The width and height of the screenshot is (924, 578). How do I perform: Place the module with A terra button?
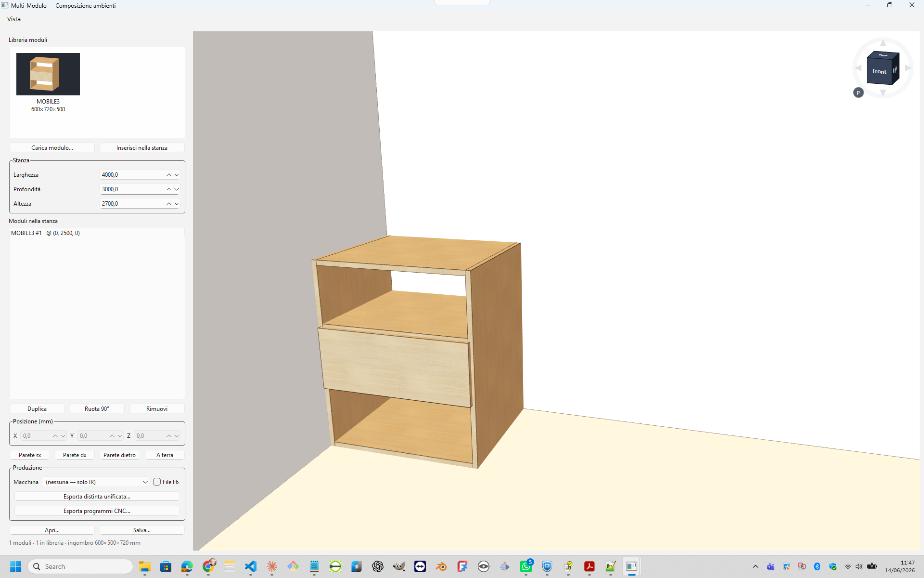[165, 455]
